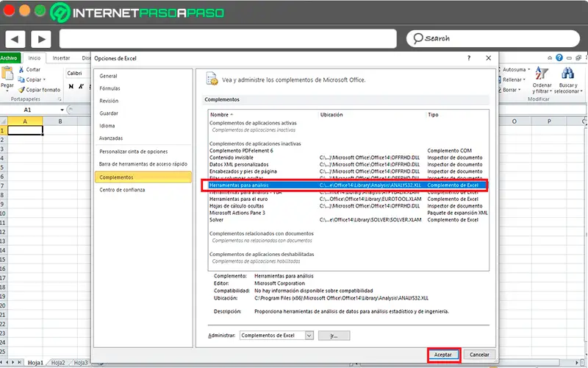Select the Solver add-in row
Viewport: 588px width, 368px height.
tap(348, 219)
